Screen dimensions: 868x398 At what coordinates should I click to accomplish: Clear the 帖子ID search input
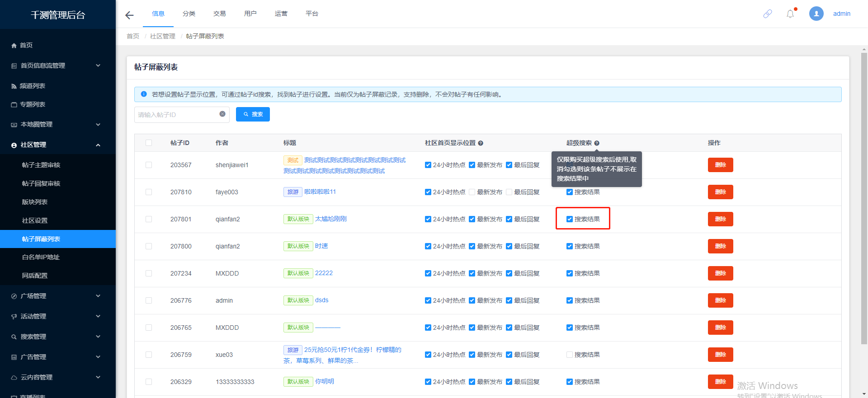tap(222, 114)
